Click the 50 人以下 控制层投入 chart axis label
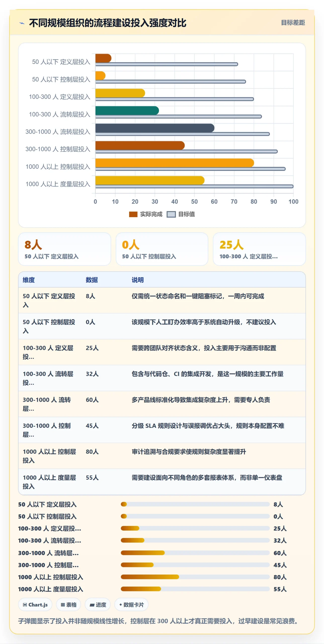The image size is (324, 644). 61,79
